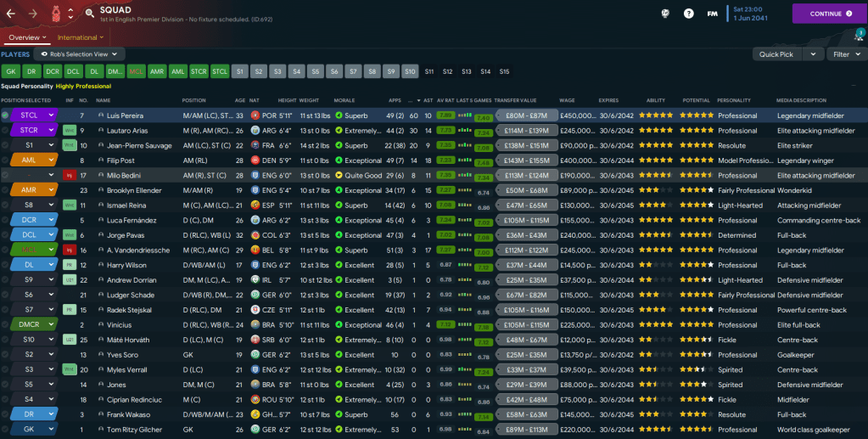Viewport: 868px width, 439px height.
Task: Open STCR position dropdown for Lautaro Arias
Action: point(35,131)
